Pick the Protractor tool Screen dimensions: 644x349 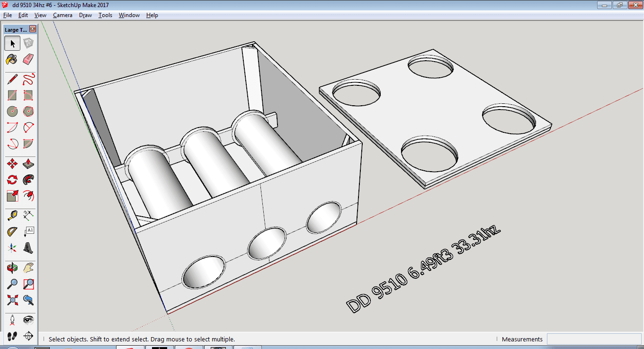(12, 232)
